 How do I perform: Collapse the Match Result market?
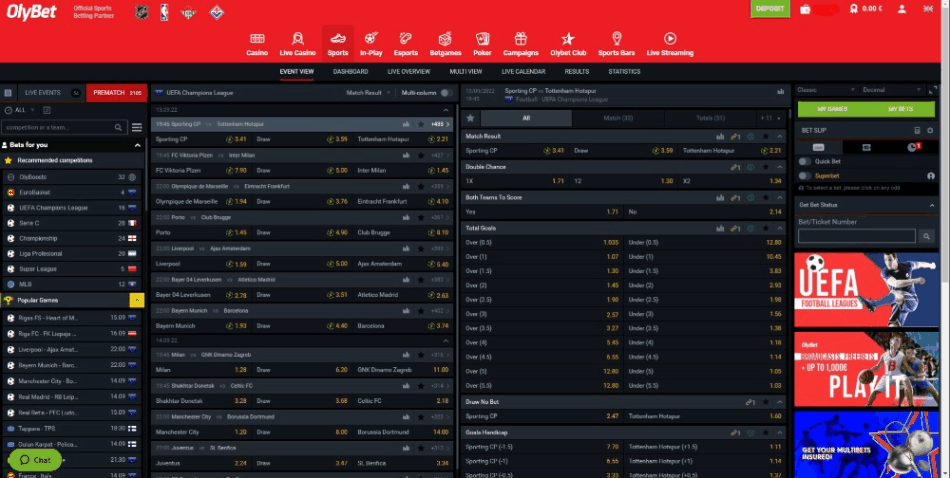pyautogui.click(x=780, y=136)
